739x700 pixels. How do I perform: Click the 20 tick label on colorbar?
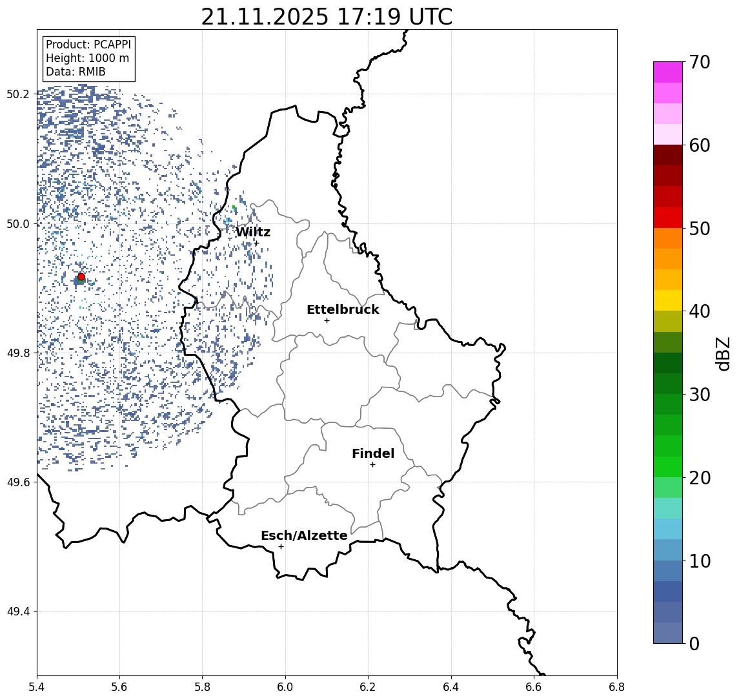tap(700, 477)
